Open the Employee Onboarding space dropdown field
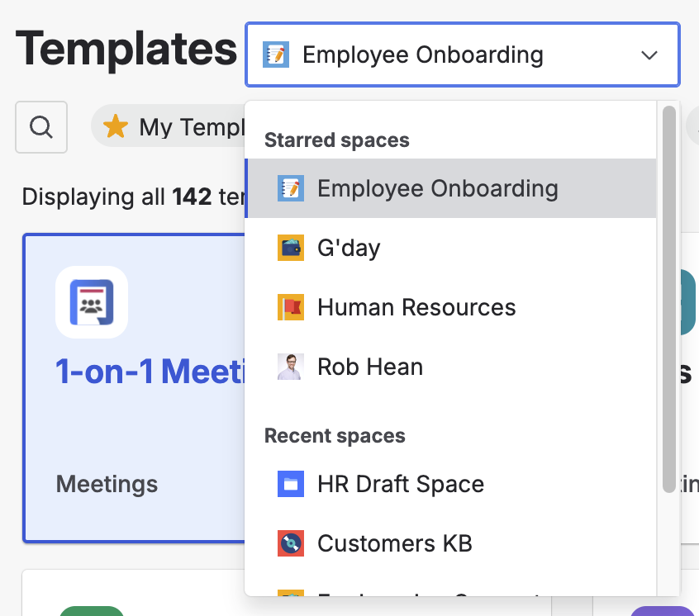Viewport: 699px width, 616px height. coord(463,54)
